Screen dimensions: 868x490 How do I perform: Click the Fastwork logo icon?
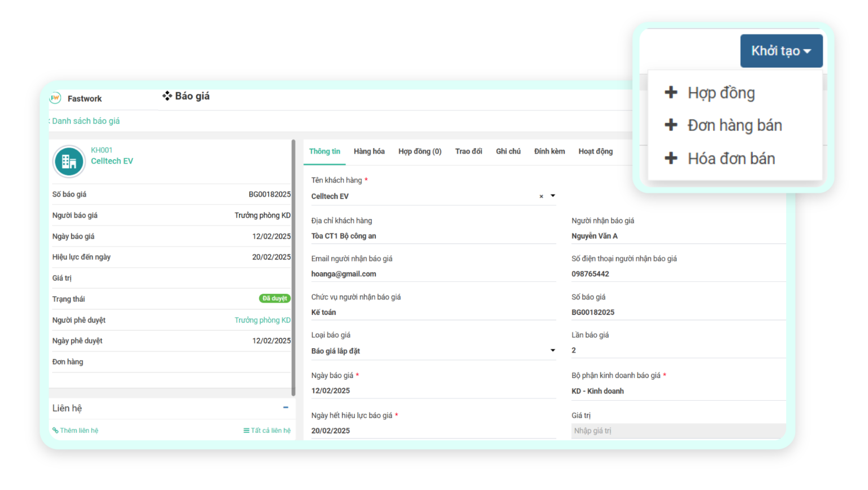[55, 98]
